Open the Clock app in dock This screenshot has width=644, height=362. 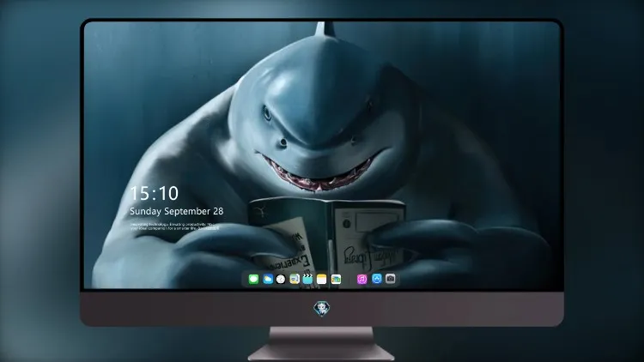pos(281,279)
